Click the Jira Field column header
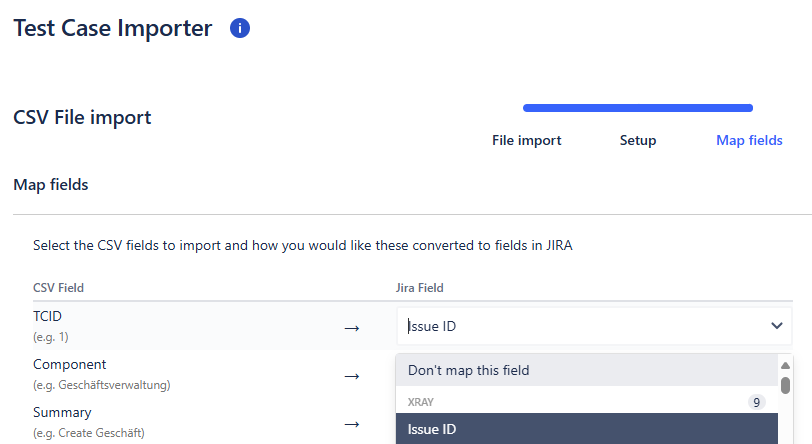Screen dimensions: 812x444 point(419,288)
